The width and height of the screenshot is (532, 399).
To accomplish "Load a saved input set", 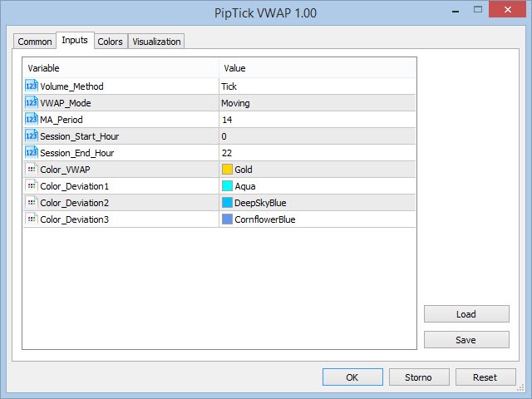I will point(466,314).
